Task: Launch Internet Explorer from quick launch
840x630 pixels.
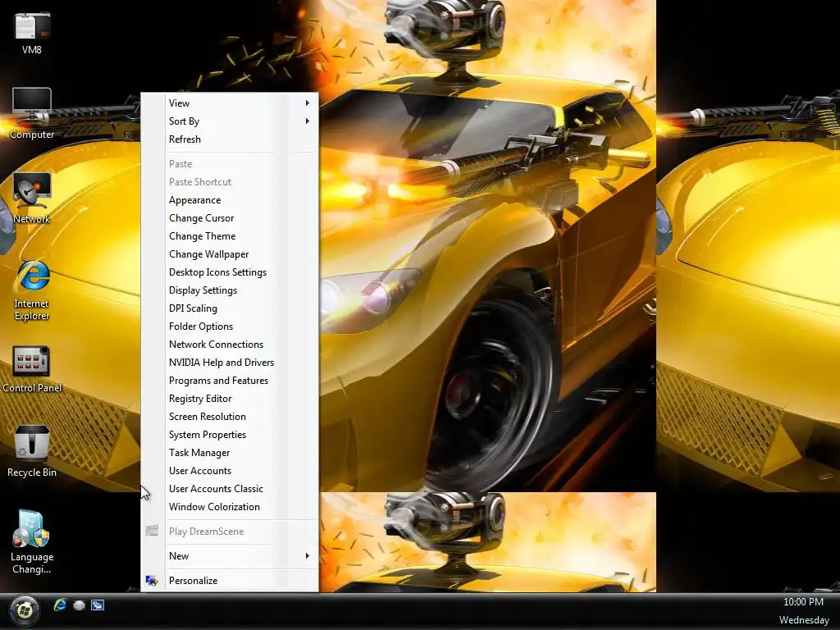Action: (x=60, y=605)
